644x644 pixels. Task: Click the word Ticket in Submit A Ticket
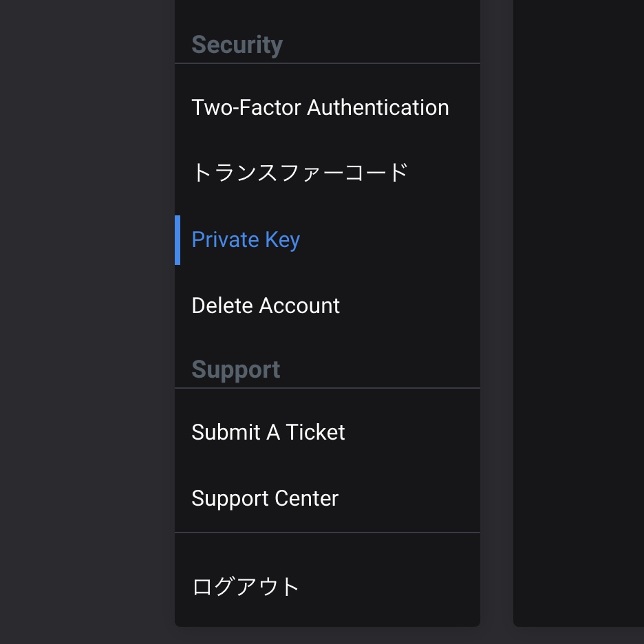315,432
